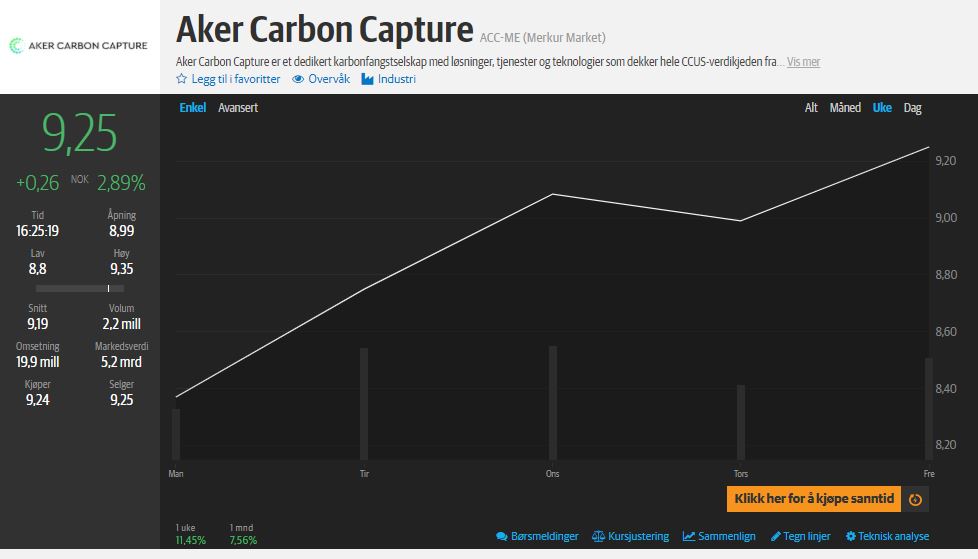The width and height of the screenshot is (978, 559).
Task: Click the Sammenlign chart icon
Action: (x=689, y=537)
